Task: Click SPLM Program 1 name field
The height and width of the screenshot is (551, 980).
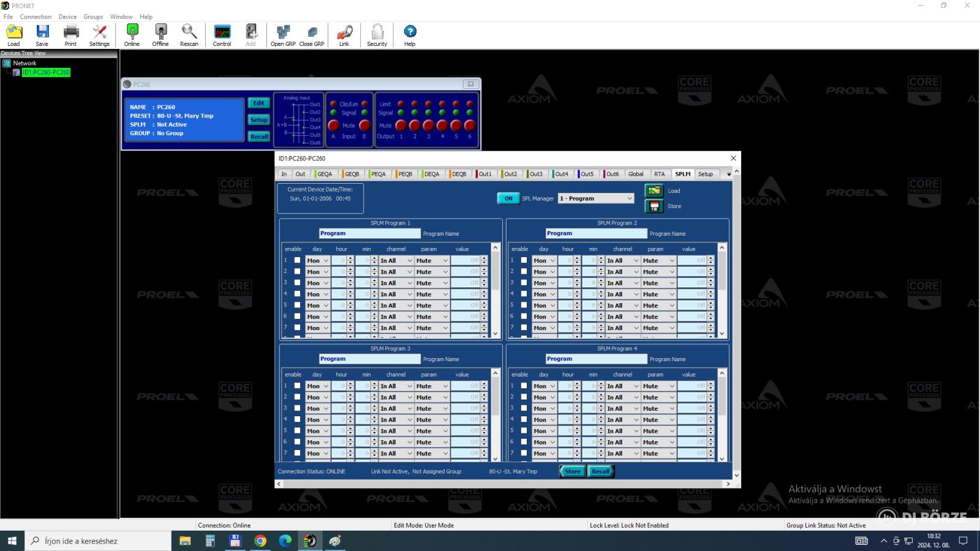Action: (x=369, y=233)
